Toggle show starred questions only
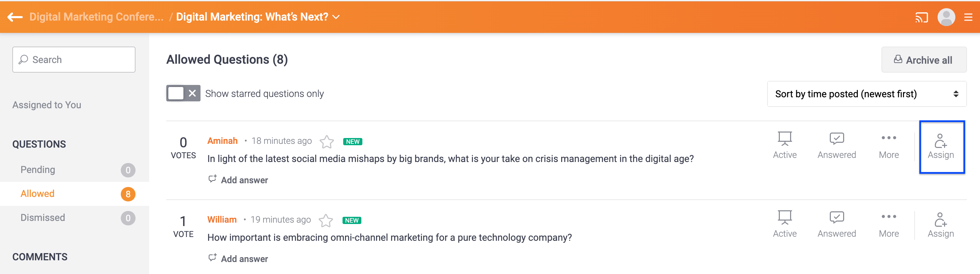980x274 pixels. coord(183,93)
